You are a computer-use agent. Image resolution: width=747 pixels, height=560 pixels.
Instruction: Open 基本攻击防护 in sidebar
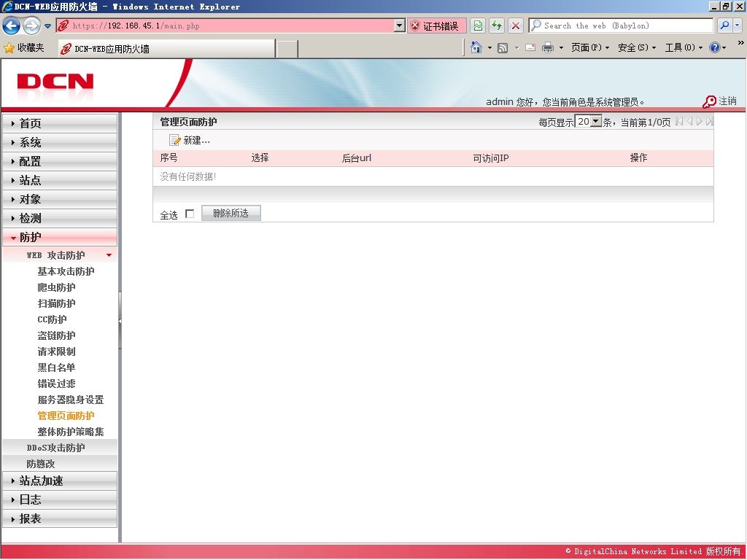tap(66, 271)
